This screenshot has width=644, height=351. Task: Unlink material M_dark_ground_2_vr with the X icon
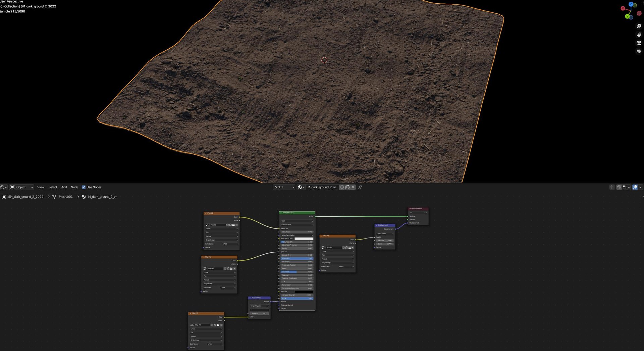[x=353, y=187]
